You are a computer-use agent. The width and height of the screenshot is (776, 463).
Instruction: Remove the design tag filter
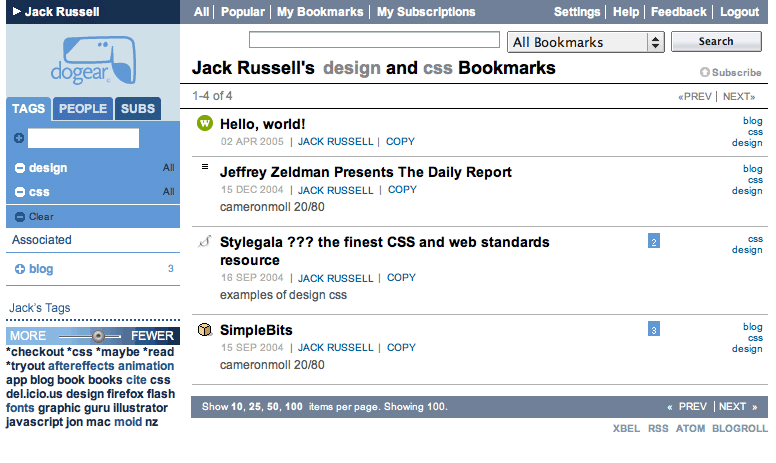pyautogui.click(x=20, y=168)
